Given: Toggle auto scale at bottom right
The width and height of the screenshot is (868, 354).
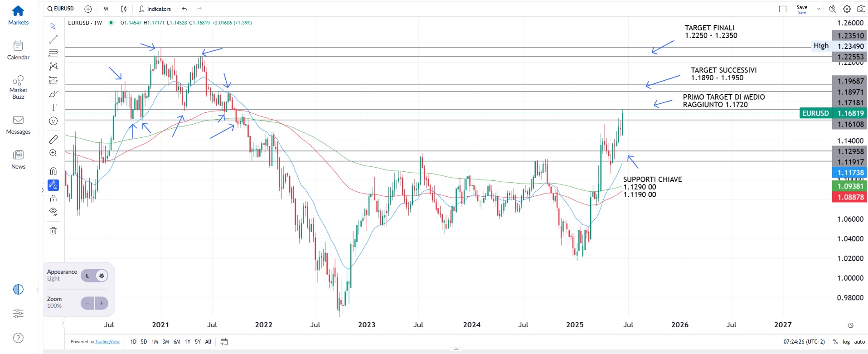Looking at the screenshot, I should coord(859,342).
